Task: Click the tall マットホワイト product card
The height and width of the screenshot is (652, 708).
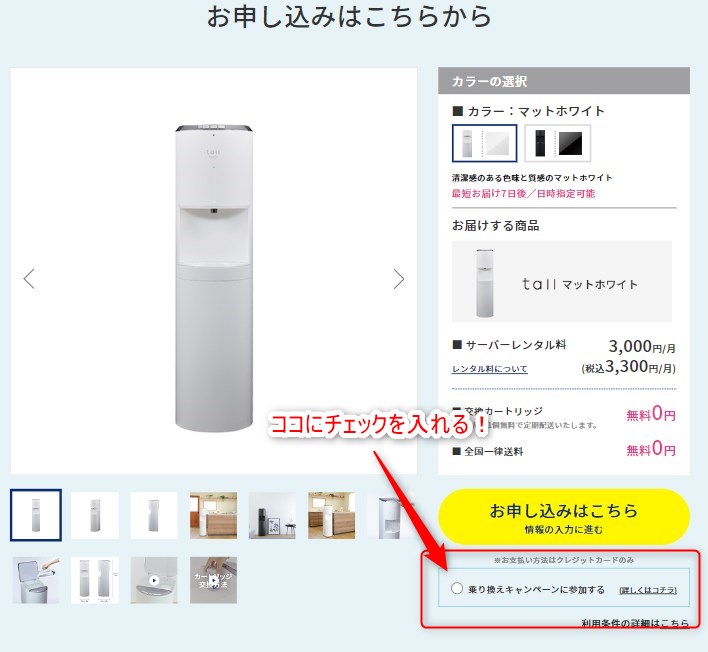Action: 562,281
